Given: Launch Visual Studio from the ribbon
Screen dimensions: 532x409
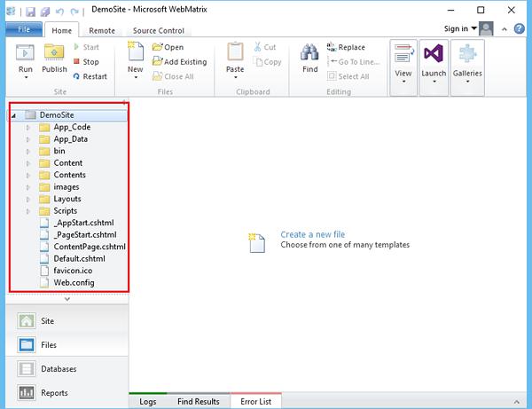Looking at the screenshot, I should point(434,63).
